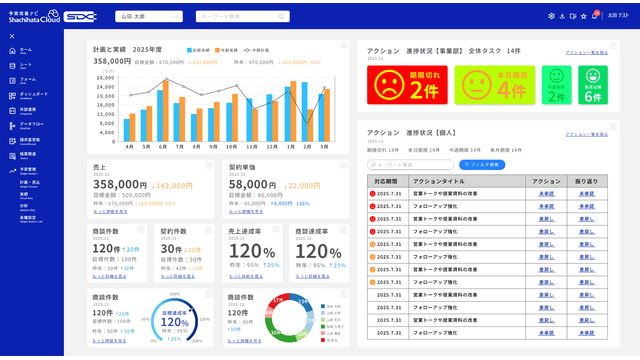Open もっと詳細を見る in 売上 card
This screenshot has width=640, height=360.
tap(110, 212)
